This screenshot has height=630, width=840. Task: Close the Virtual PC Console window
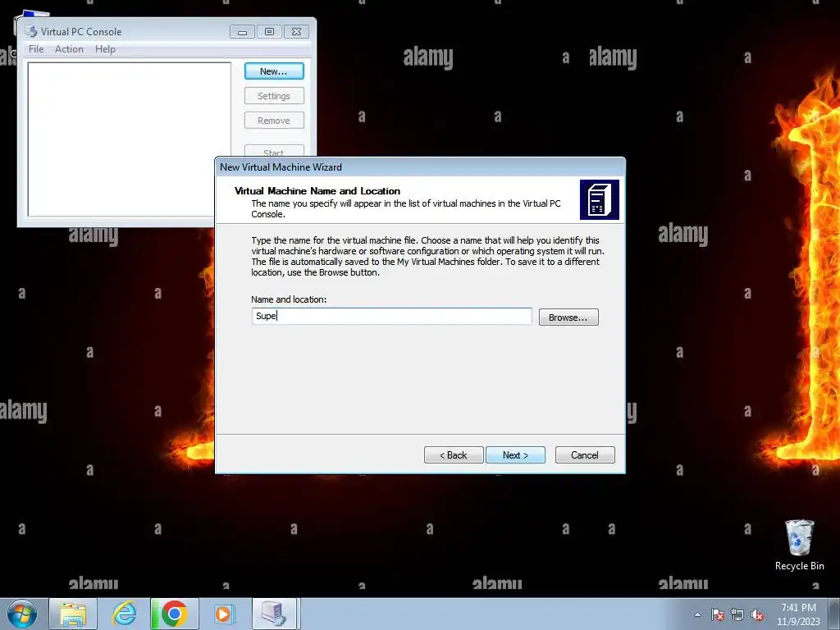pos(296,32)
